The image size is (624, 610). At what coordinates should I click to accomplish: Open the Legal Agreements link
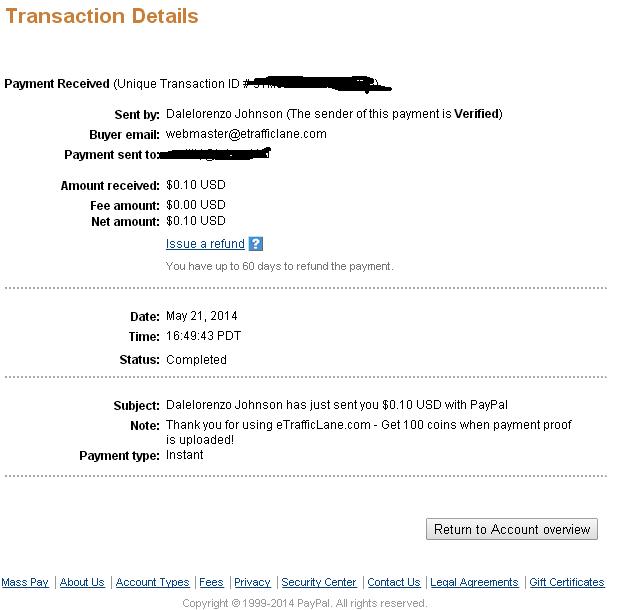point(474,582)
